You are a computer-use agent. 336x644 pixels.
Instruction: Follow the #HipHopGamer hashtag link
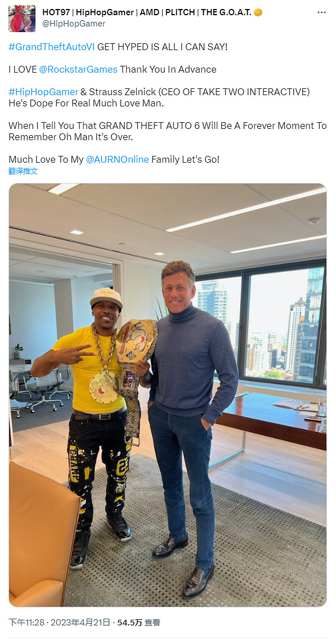[43, 92]
